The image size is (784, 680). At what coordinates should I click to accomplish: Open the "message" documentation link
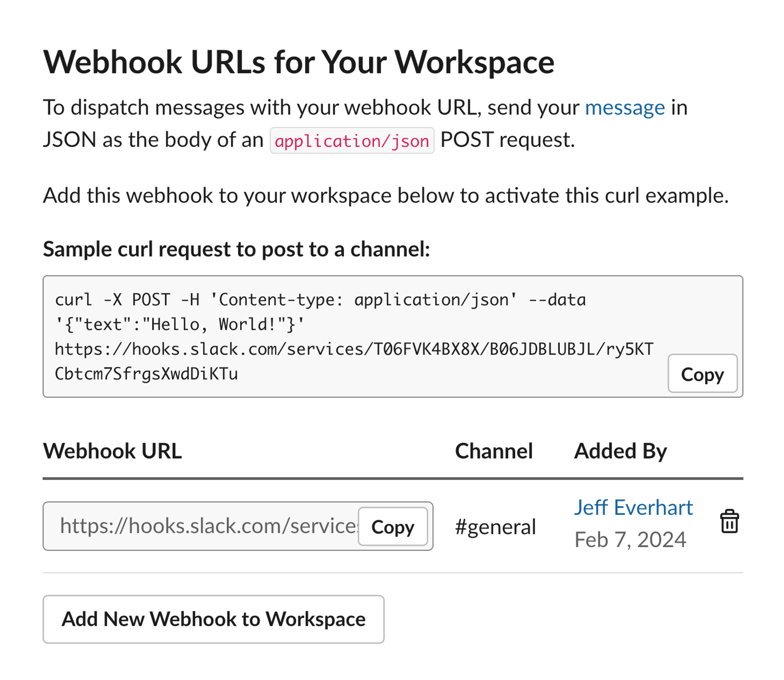624,107
